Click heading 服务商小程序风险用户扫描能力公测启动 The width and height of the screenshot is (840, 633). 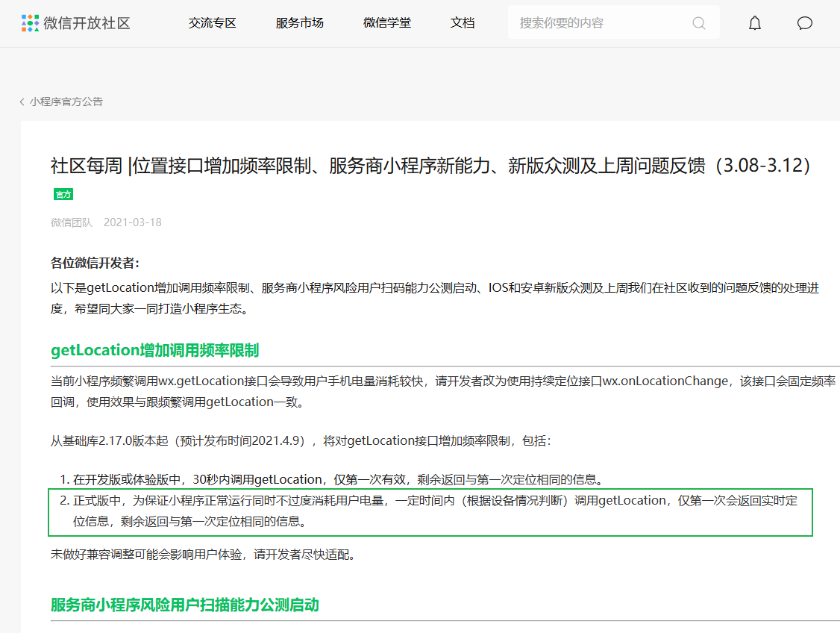[185, 605]
